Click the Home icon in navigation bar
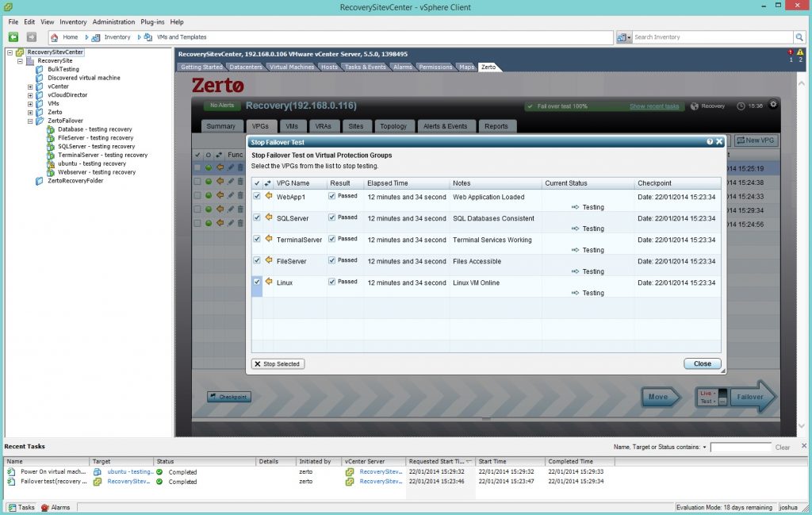This screenshot has width=812, height=515. [55, 37]
